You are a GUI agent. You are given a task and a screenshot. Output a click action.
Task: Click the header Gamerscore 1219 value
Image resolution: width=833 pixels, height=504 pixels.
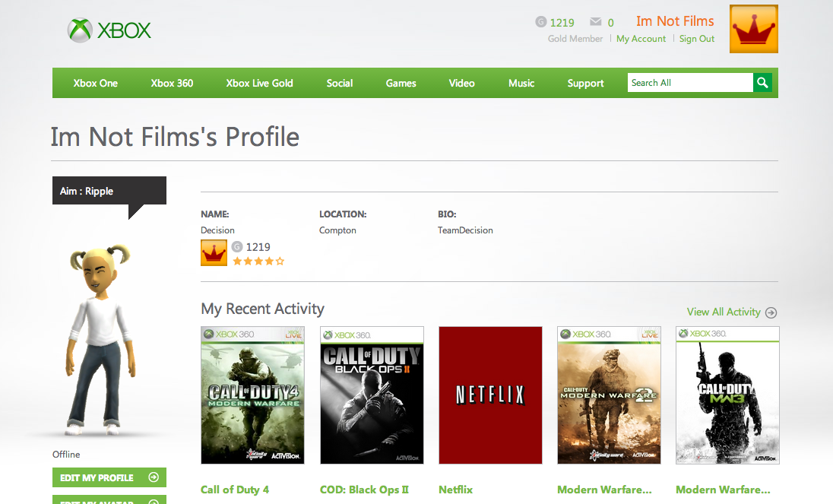tap(562, 22)
